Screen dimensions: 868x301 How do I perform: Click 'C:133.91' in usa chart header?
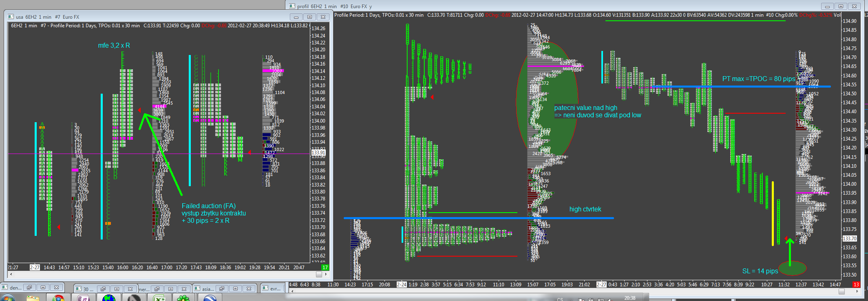pyautogui.click(x=152, y=26)
